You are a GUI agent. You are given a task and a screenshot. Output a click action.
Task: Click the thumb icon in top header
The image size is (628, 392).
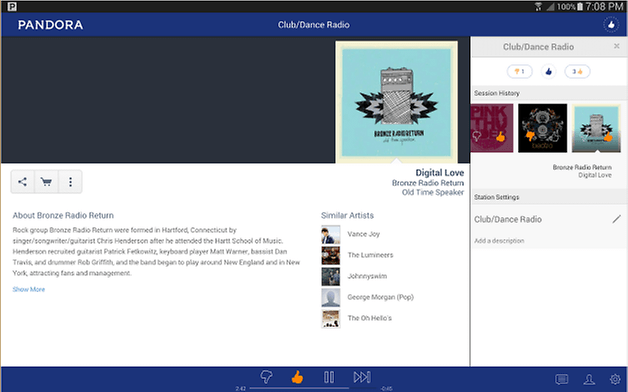click(x=611, y=25)
